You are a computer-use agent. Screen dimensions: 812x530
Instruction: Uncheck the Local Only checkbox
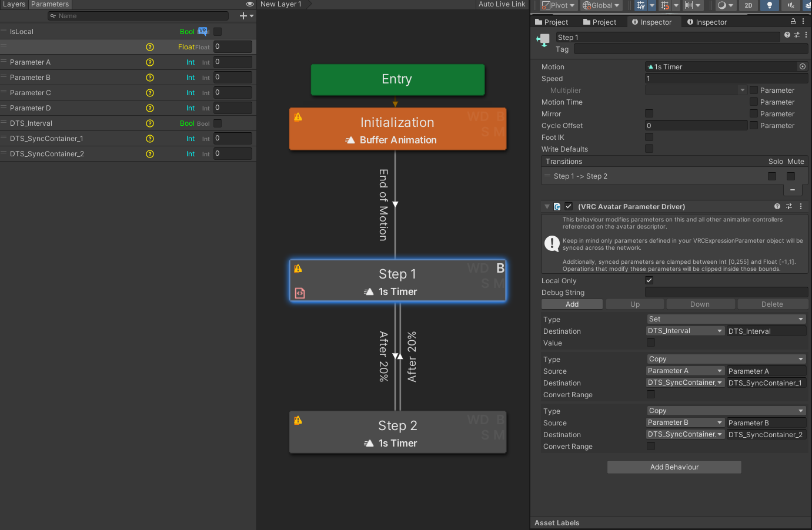pos(649,280)
